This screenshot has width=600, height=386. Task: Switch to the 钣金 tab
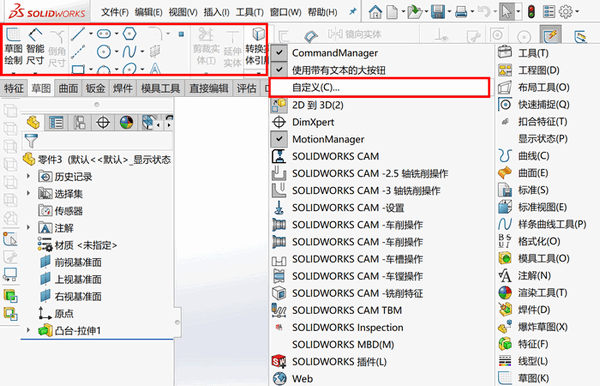[95, 88]
